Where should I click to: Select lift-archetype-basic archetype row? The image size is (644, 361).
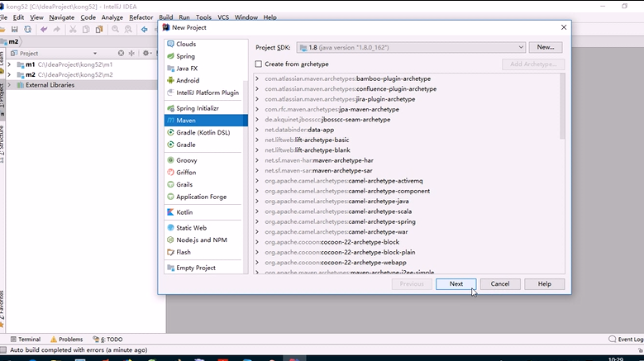pos(407,140)
